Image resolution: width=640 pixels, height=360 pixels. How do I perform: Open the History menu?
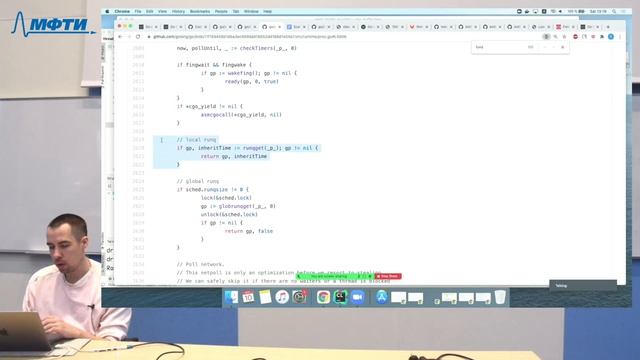tap(178, 11)
